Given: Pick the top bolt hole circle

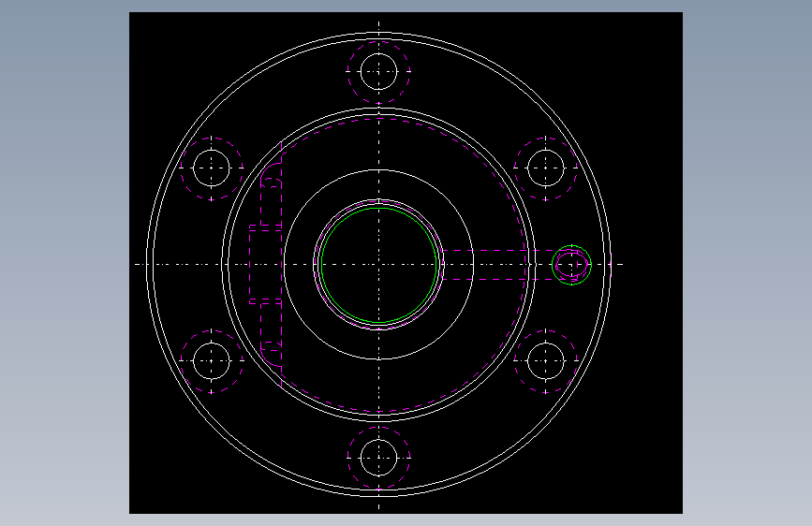Looking at the screenshot, I should (379, 71).
